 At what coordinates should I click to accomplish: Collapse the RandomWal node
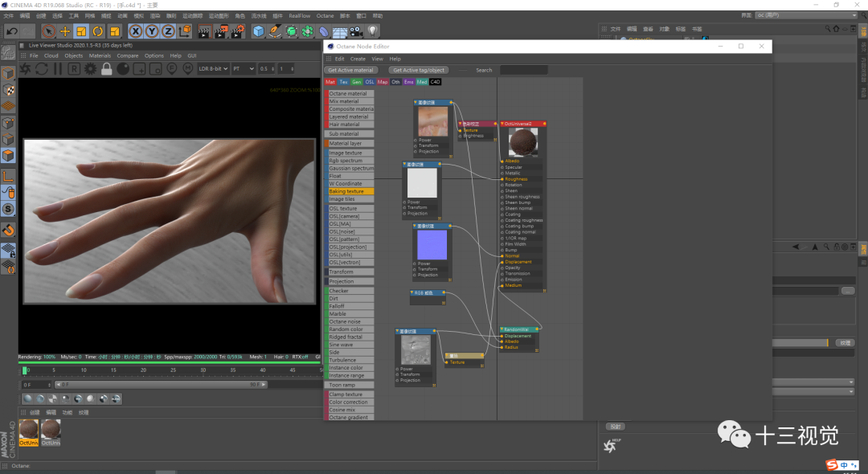(502, 329)
